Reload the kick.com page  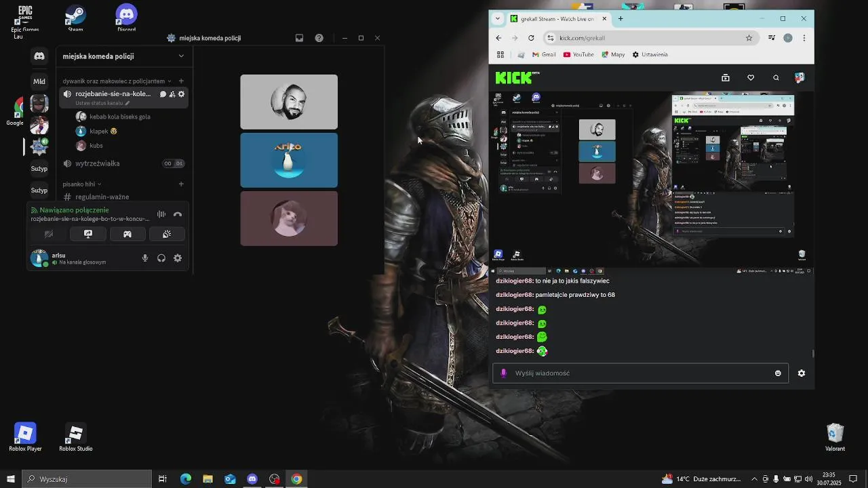[531, 38]
